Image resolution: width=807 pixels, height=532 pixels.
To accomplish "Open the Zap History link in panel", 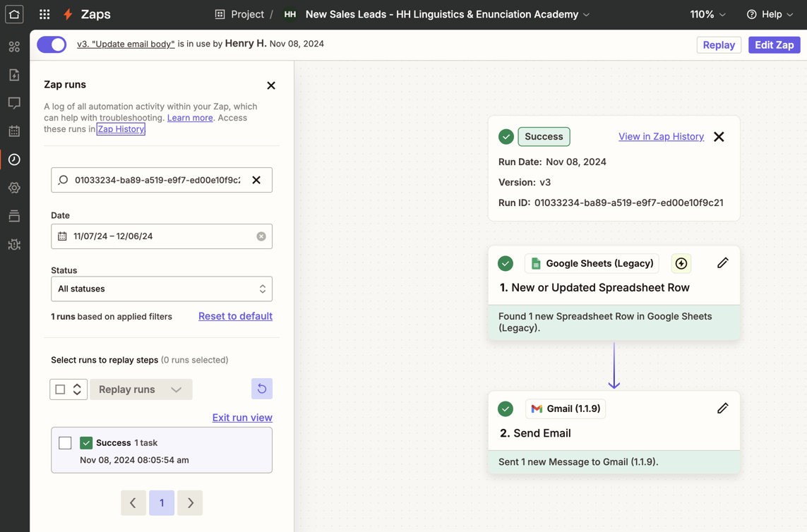I will [x=121, y=129].
